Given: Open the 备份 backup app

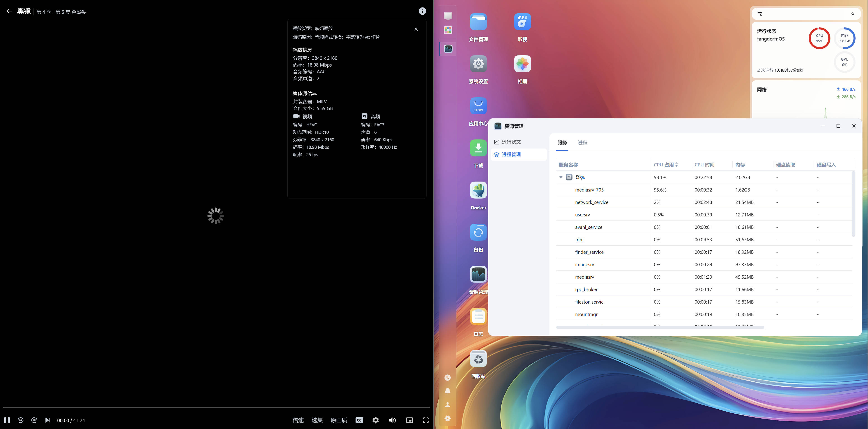Looking at the screenshot, I should point(478,232).
